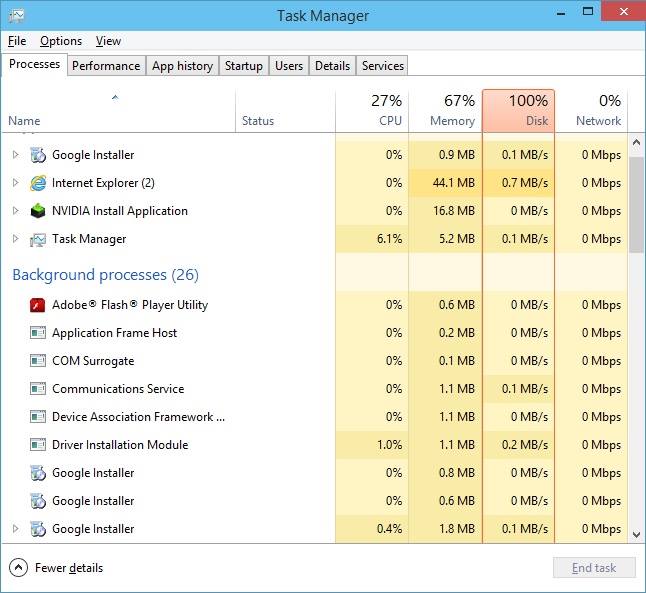Click the Internet Explorer process icon

38,183
